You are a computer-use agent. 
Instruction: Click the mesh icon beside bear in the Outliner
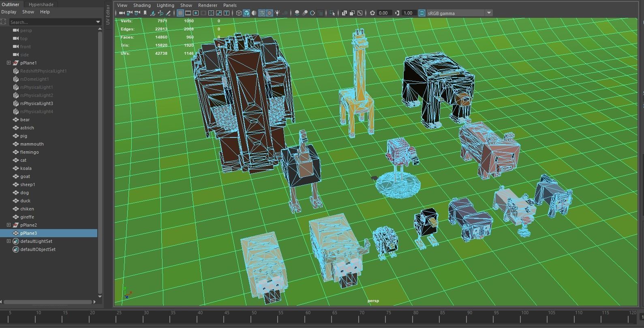coord(16,120)
